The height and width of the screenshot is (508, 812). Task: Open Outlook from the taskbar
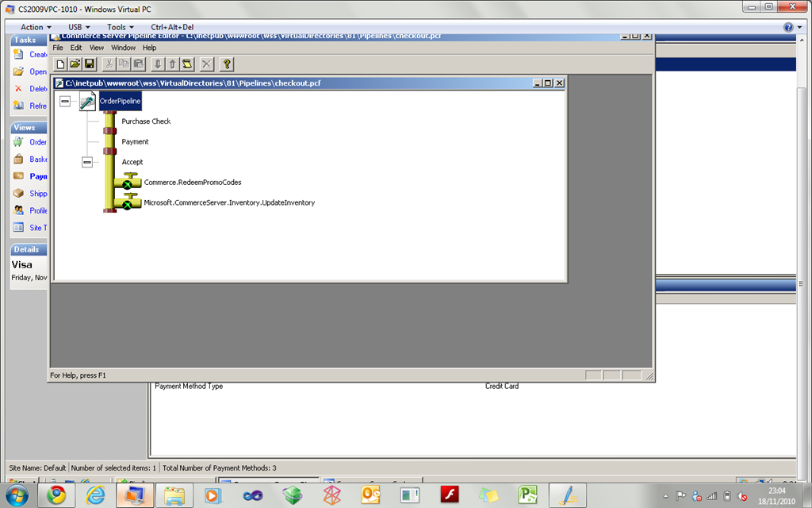[371, 495]
